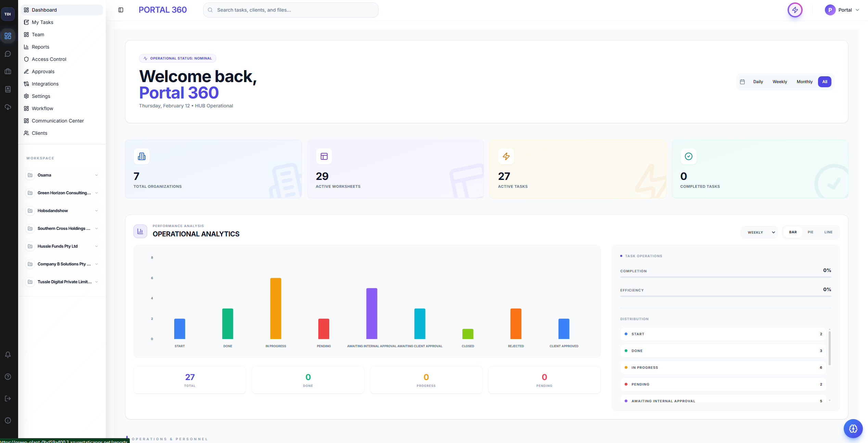The width and height of the screenshot is (868, 443).
Task: Toggle the sidebar panel collapse icon
Action: click(121, 10)
